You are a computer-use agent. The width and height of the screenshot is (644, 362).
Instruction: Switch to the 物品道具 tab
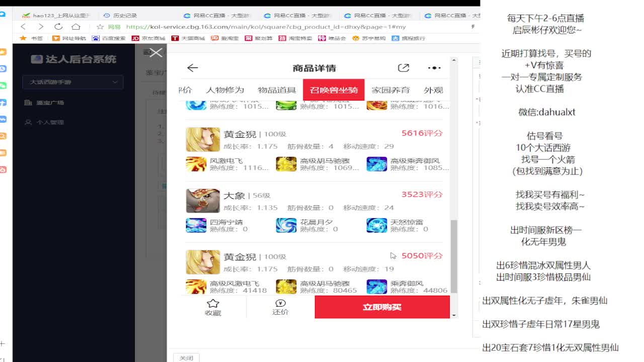point(277,90)
